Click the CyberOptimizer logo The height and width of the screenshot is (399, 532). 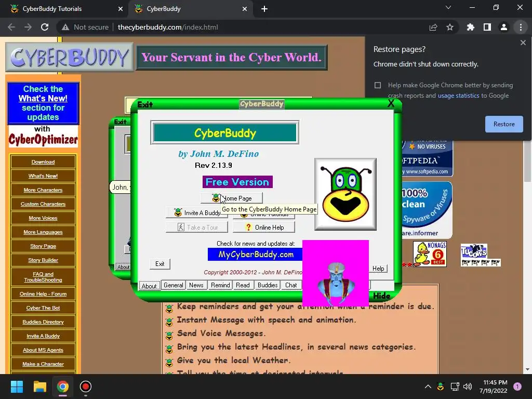click(43, 139)
